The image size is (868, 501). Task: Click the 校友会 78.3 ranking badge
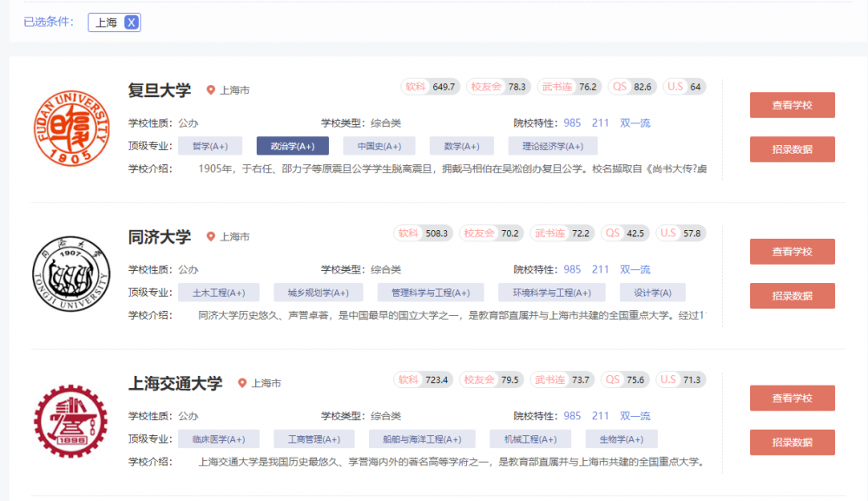[x=499, y=87]
